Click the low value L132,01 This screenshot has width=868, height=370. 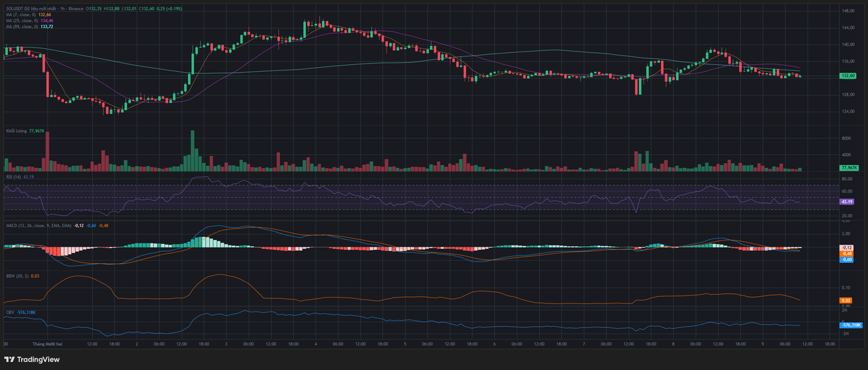pyautogui.click(x=129, y=9)
